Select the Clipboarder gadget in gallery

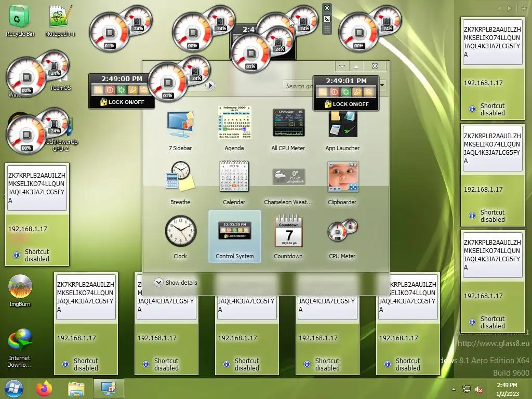pyautogui.click(x=342, y=183)
